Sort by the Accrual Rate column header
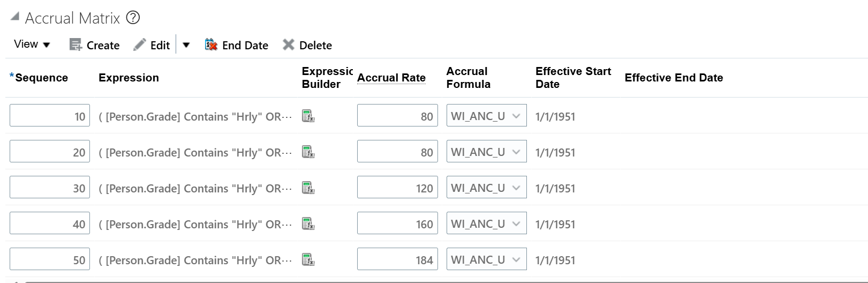Screen dimensions: 868x283 [x=391, y=78]
